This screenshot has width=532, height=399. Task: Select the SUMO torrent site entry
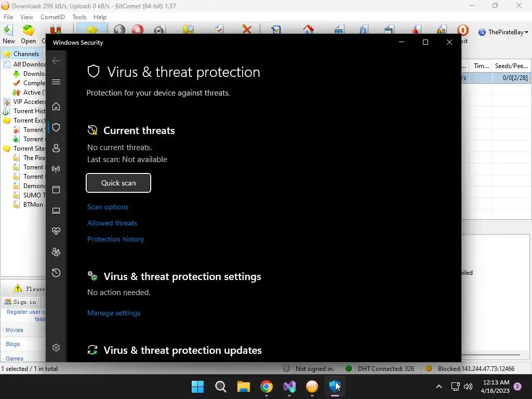(x=29, y=195)
